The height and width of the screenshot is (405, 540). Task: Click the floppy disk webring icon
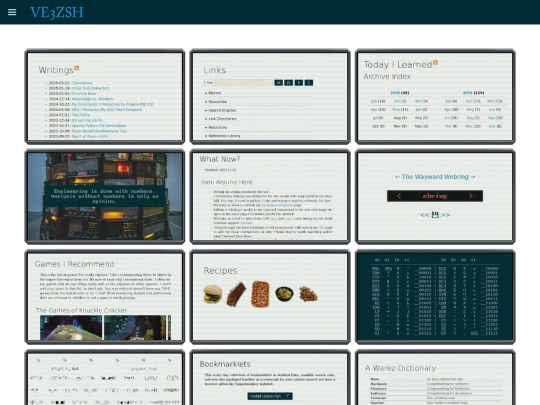435,215
